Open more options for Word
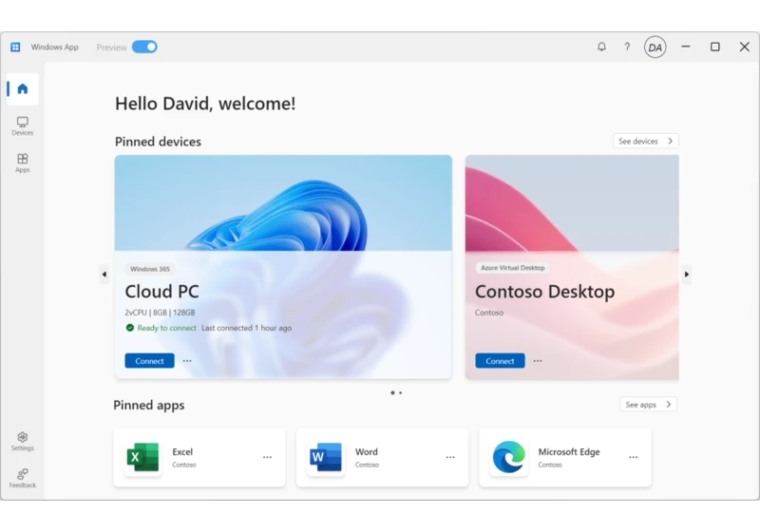The width and height of the screenshot is (760, 532). click(x=450, y=457)
